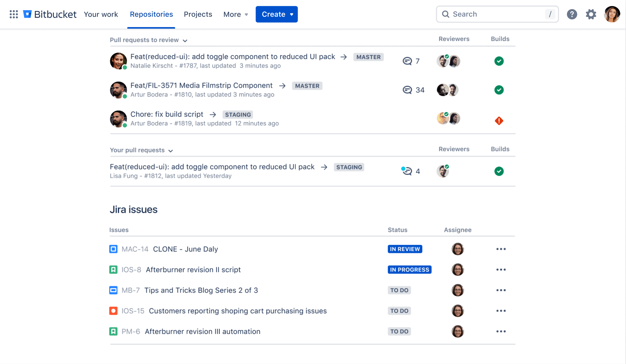The height and width of the screenshot is (364, 626).
Task: Click Artur Bodera's avatar on PR #1810
Action: [x=118, y=90]
